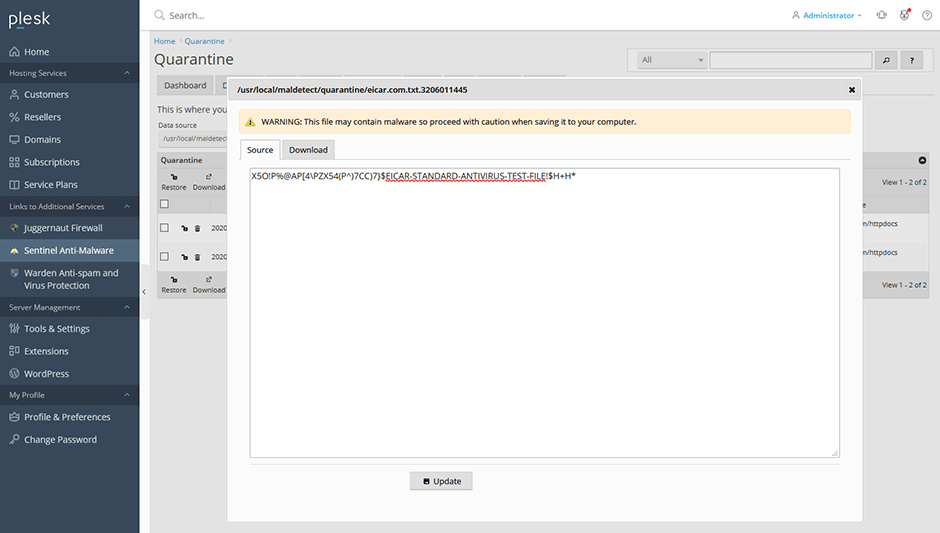Screen dimensions: 940x533
Task: Check the first quarantine row checkbox
Action: click(x=164, y=228)
